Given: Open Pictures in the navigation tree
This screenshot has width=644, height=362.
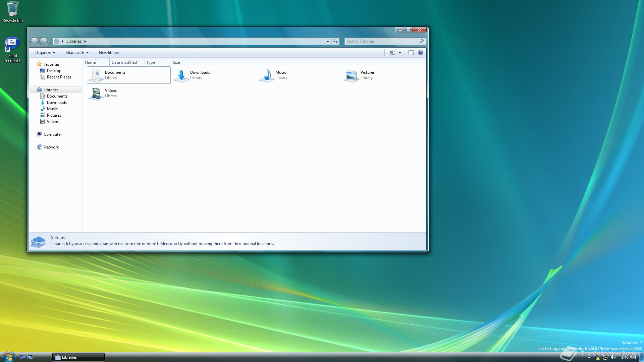Looking at the screenshot, I should click(x=54, y=115).
